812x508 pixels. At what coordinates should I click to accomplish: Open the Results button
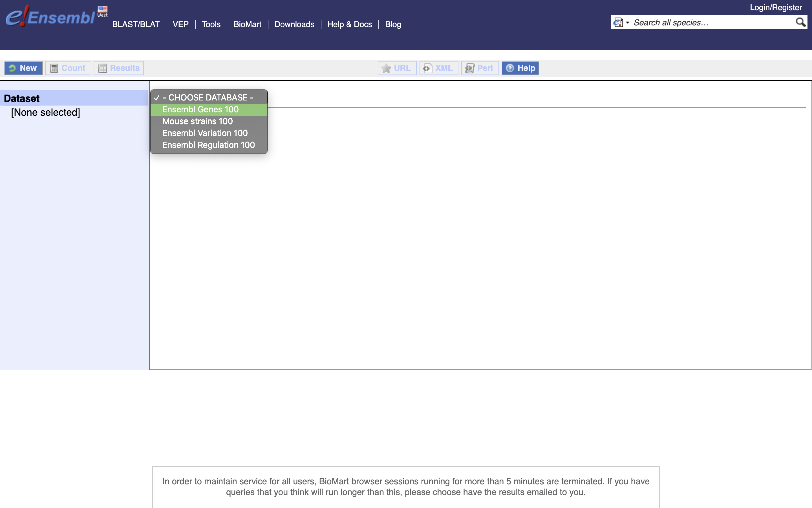[x=119, y=68]
